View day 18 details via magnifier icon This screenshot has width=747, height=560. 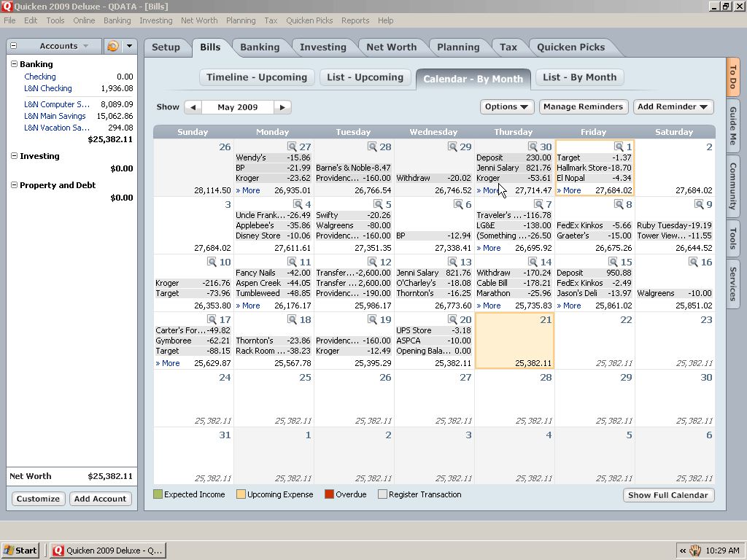[292, 319]
